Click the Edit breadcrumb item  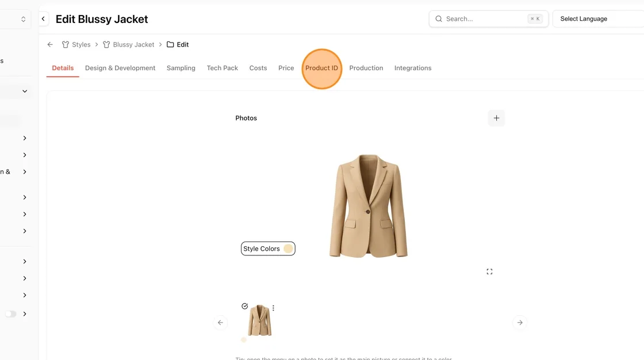click(x=178, y=44)
